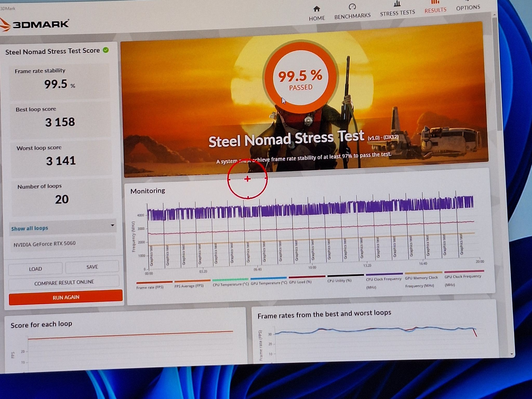532x399 pixels.
Task: Click the Best loop score value 3 158
Action: [60, 122]
